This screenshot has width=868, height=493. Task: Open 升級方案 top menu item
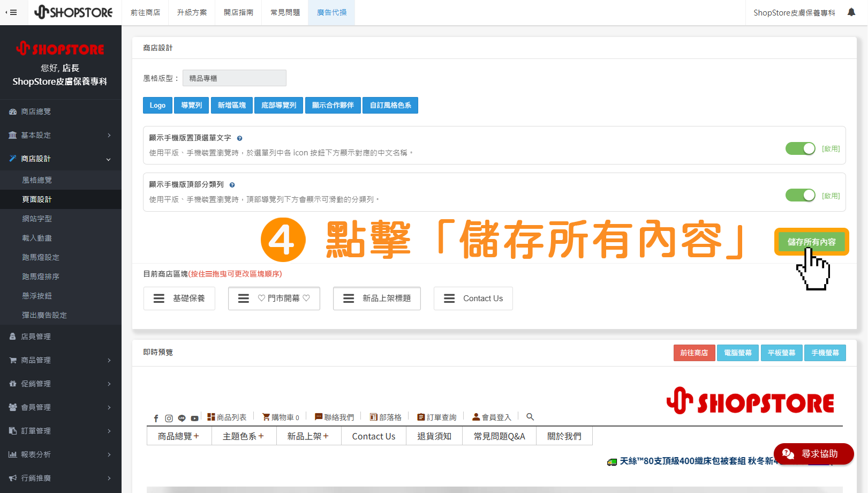(x=192, y=12)
